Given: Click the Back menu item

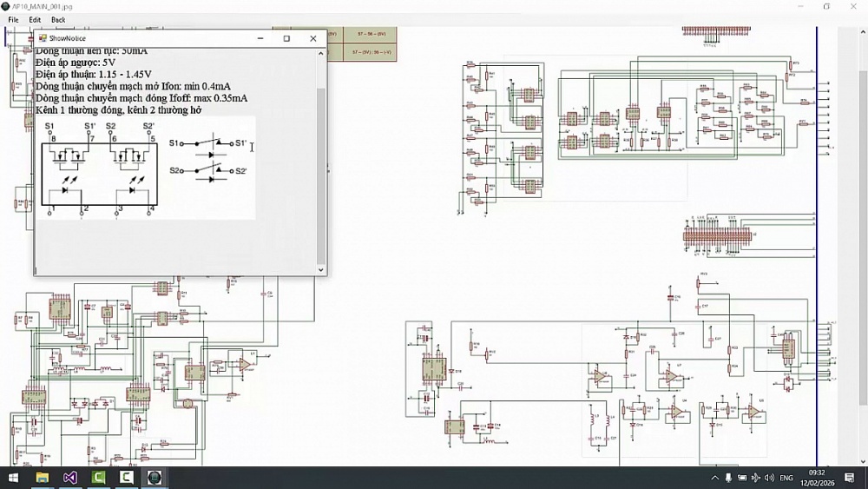Looking at the screenshot, I should pos(58,20).
